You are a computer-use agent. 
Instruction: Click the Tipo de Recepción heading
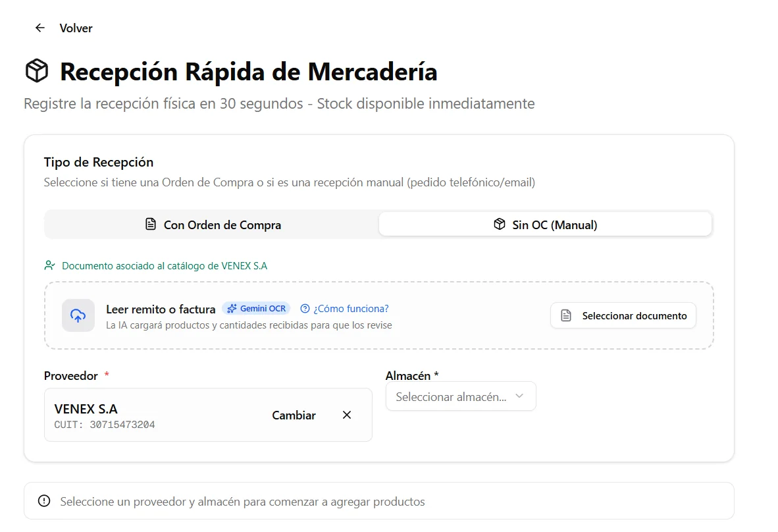99,162
